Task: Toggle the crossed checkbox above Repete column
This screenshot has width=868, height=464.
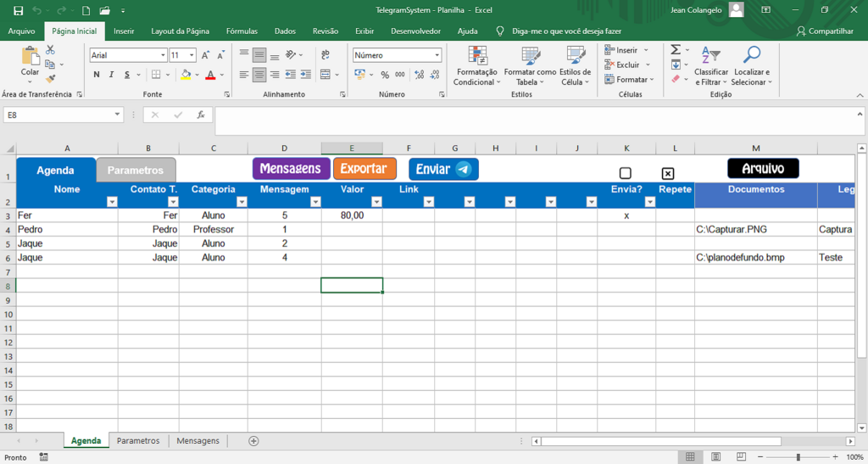Action: pyautogui.click(x=668, y=174)
